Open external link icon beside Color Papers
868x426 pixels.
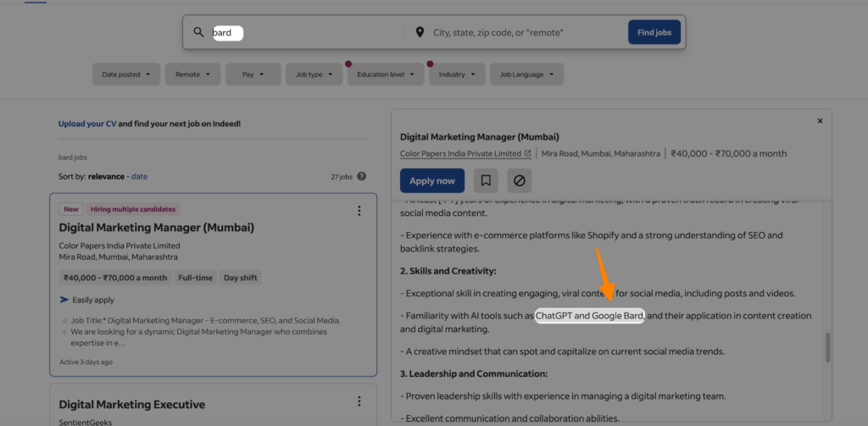click(x=528, y=154)
